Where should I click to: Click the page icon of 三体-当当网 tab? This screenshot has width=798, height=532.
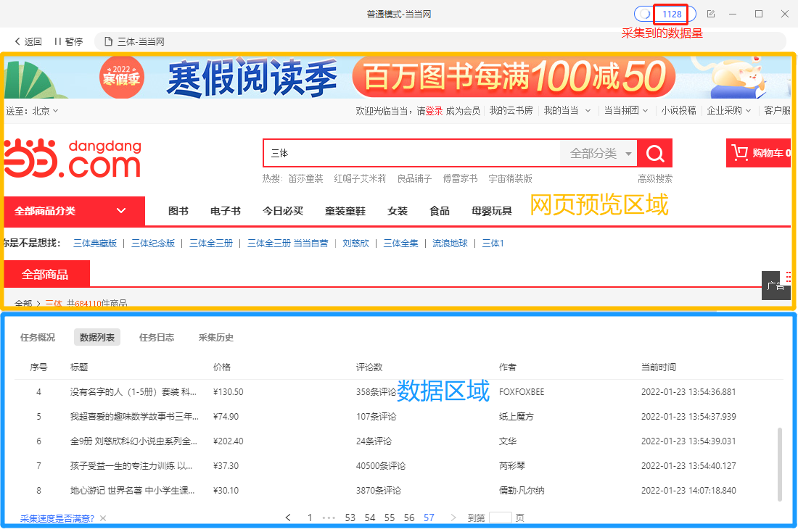[x=108, y=42]
